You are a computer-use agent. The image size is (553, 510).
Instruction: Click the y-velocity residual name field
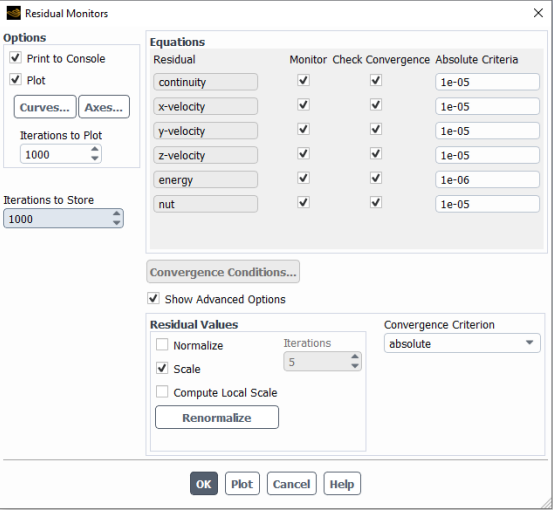(x=205, y=130)
